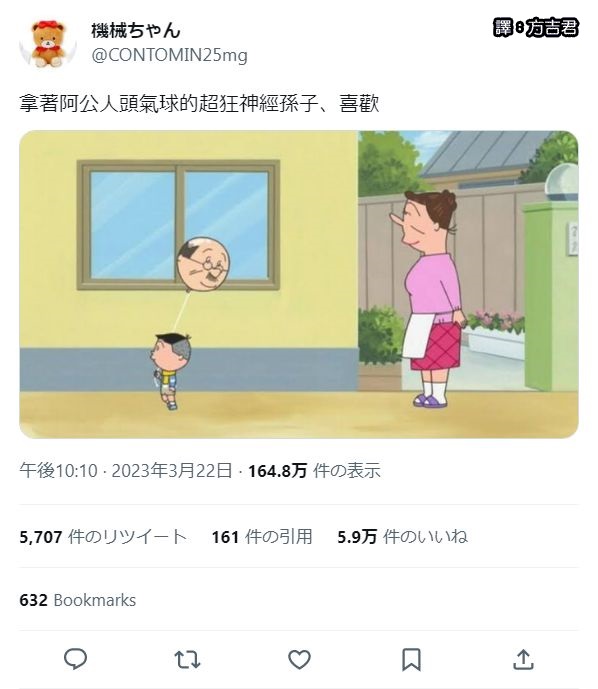
Task: Click the reply speech bubble icon
Action: (76, 659)
